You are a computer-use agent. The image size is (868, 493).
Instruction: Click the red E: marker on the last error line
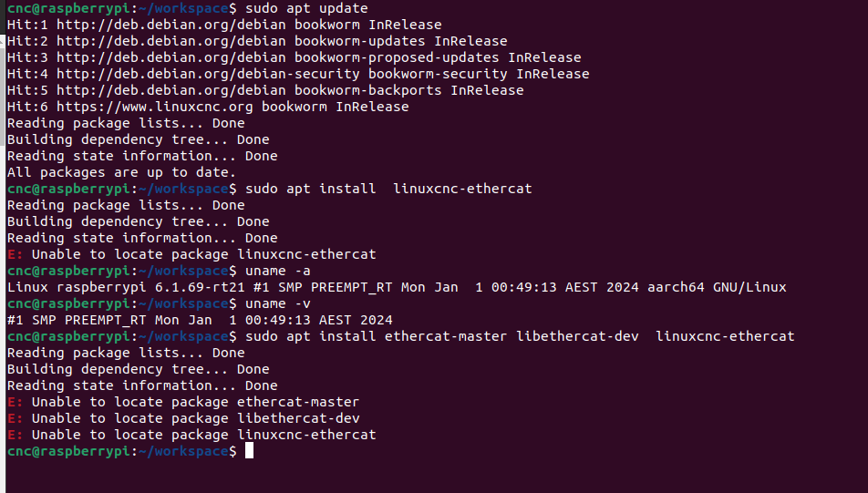(15, 435)
